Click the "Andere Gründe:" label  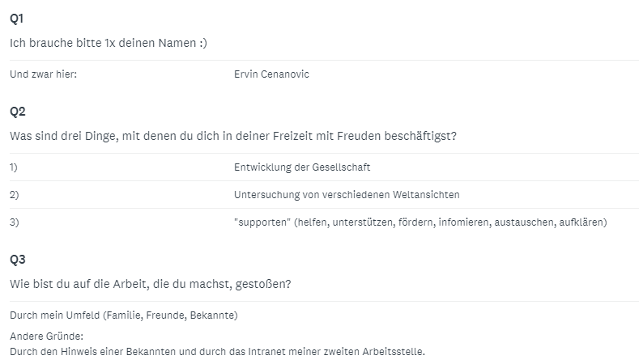point(47,336)
